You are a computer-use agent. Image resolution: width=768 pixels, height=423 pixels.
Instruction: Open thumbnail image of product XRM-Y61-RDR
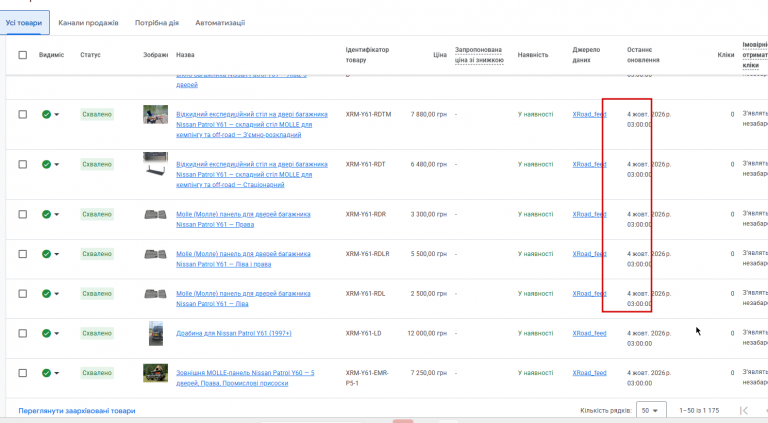(155, 214)
